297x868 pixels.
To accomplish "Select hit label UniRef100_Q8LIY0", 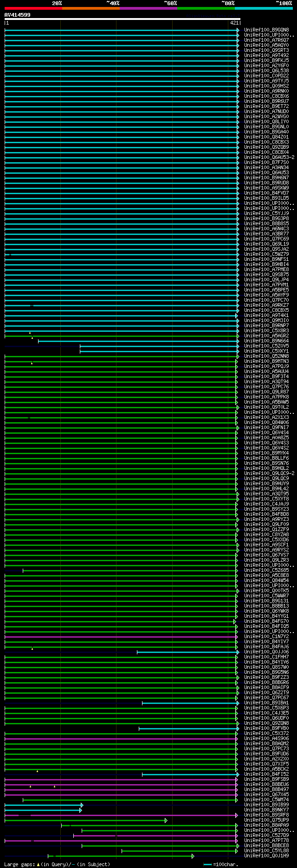I will click(x=266, y=122).
